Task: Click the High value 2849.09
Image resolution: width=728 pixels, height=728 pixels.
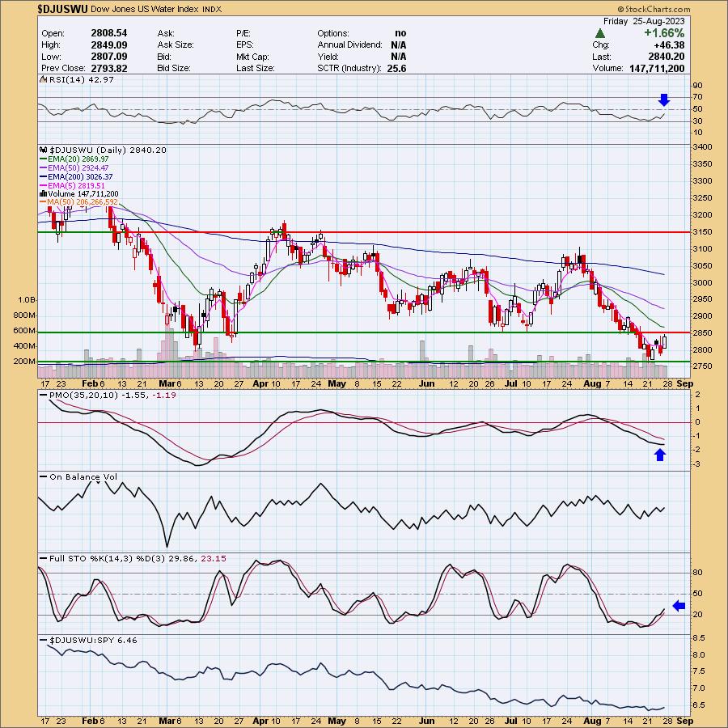Action: pyautogui.click(x=109, y=44)
